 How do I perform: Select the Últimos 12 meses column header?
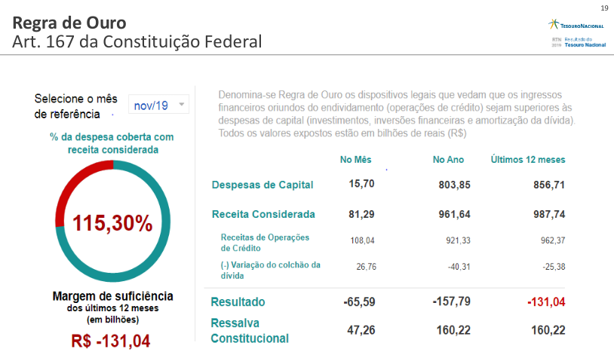tap(527, 160)
